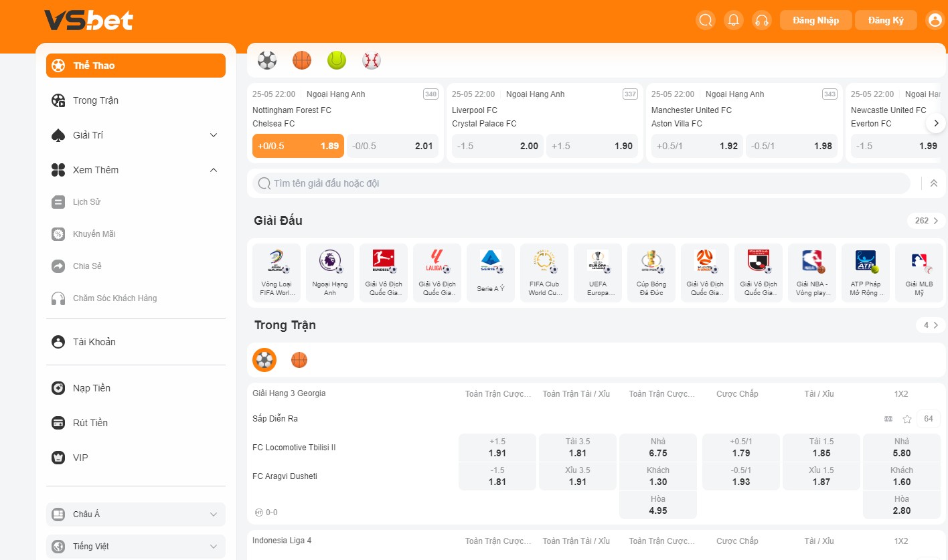Screen dimensions: 948x560
Task: Open notifications bell icon
Action: click(733, 20)
